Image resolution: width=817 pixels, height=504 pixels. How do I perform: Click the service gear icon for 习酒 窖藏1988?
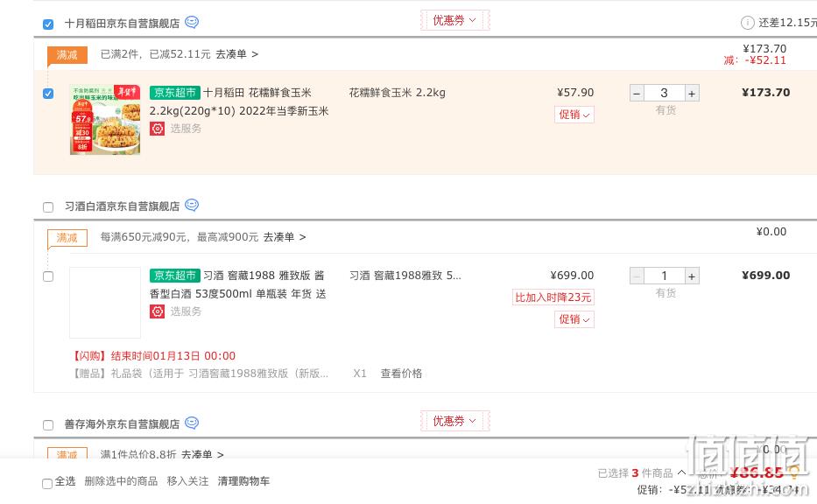coord(158,311)
